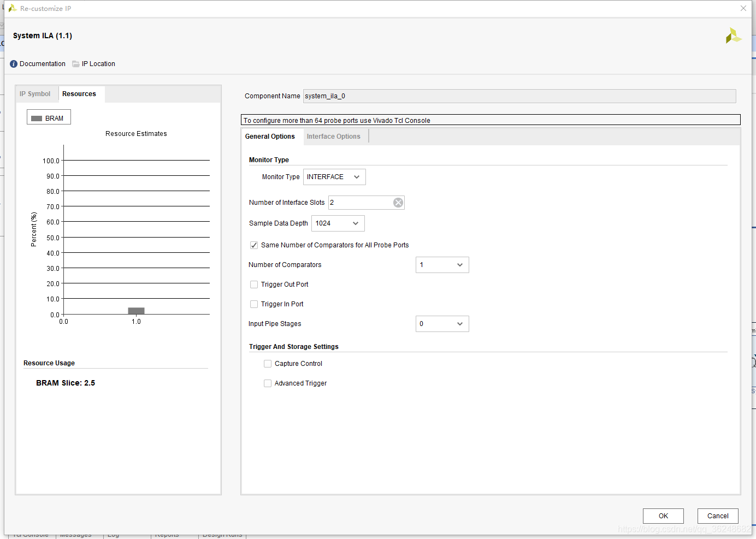Click the BRAM bar in the chart
756x539 pixels.
(136, 311)
